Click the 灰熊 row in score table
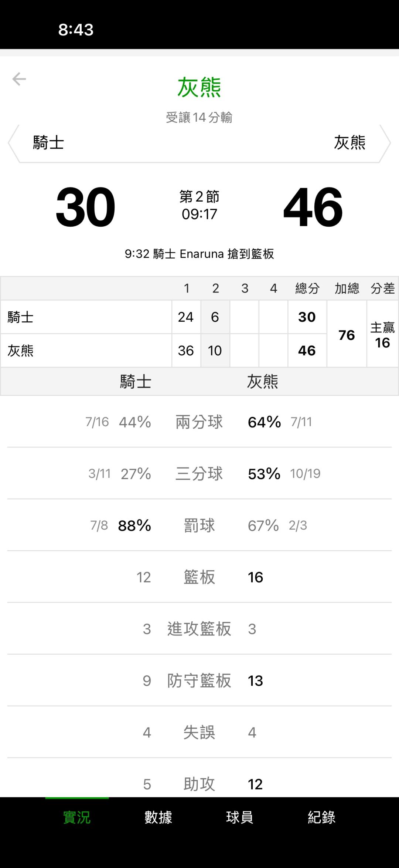Screen dimensions: 399x868 (x=86, y=351)
